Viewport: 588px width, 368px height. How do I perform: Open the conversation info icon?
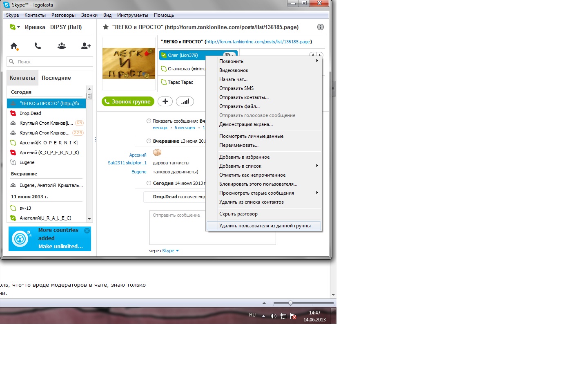click(321, 27)
